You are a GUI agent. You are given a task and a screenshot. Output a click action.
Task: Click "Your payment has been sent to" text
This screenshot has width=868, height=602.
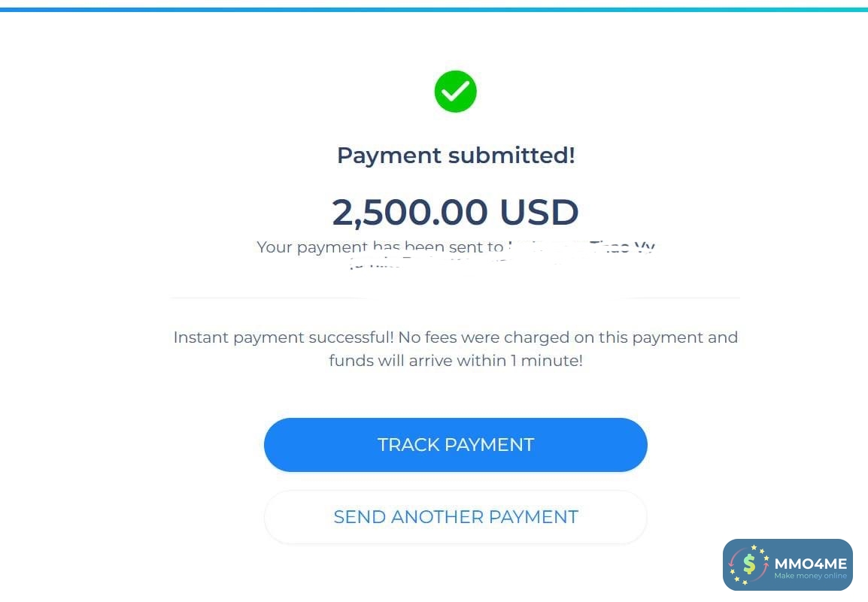(380, 247)
